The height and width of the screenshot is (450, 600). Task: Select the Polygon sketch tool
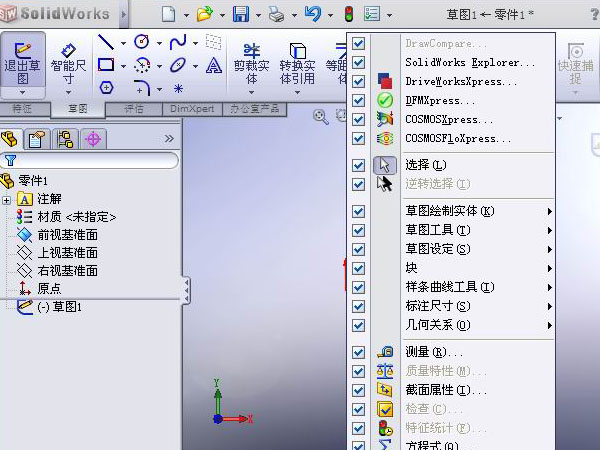[x=106, y=88]
